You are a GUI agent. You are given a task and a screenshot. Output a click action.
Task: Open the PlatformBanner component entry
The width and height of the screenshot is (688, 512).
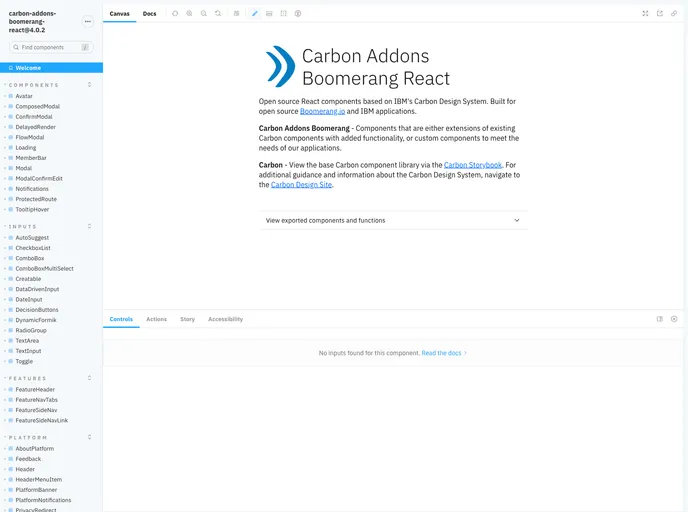coord(36,490)
